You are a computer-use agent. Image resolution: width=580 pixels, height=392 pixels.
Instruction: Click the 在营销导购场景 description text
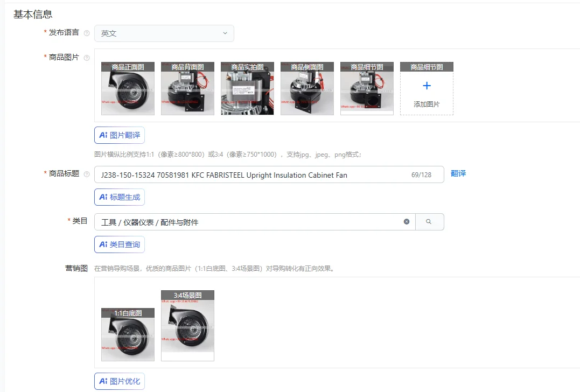pos(214,269)
